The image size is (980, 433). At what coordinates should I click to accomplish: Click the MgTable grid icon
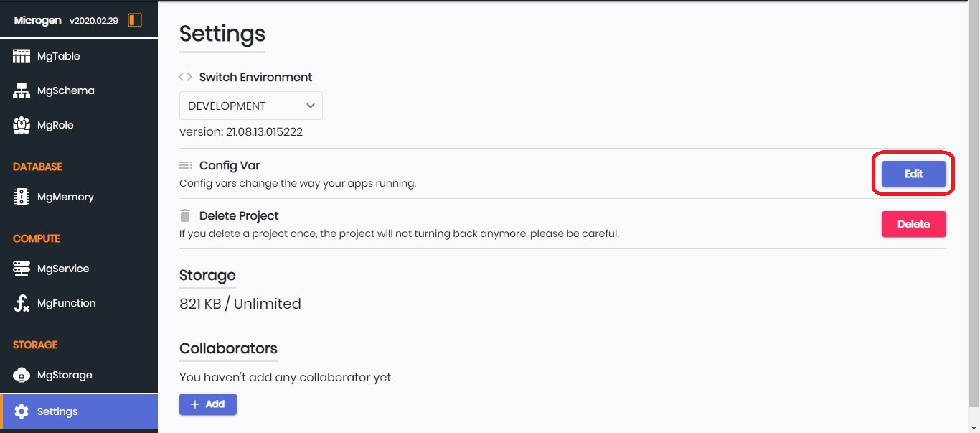click(22, 56)
